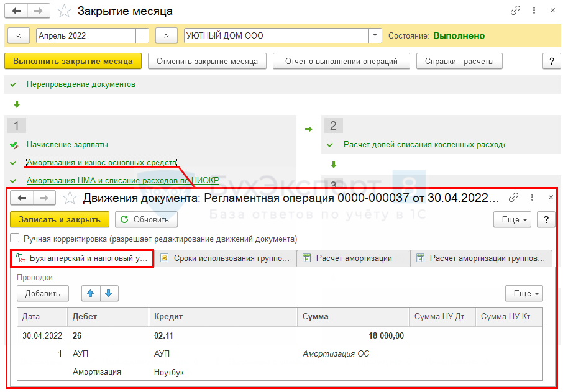Click the back arrow in main window header
Screen dimensions: 563x392
(17, 11)
